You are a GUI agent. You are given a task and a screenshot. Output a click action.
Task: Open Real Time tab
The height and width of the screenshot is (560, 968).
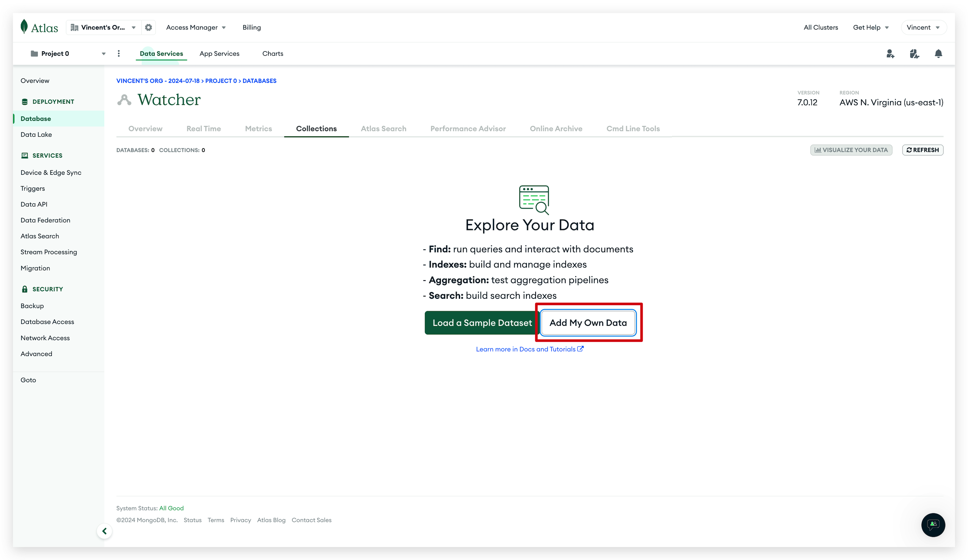pyautogui.click(x=203, y=129)
